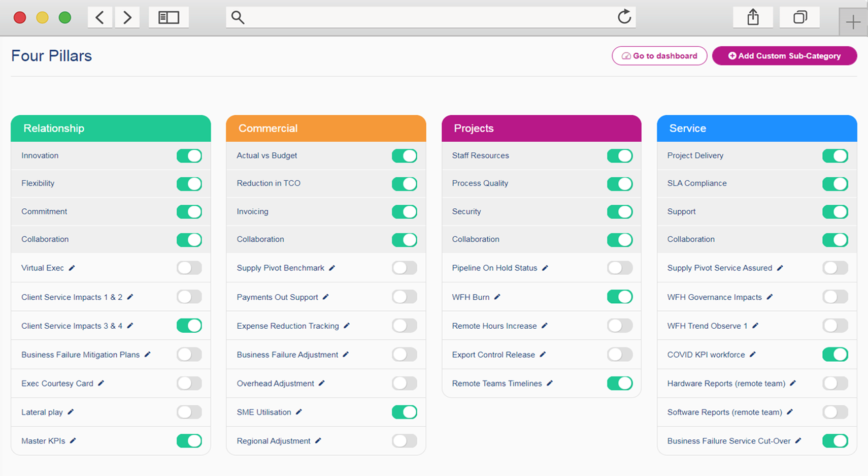Edit Master KPIs via pencil icon
The image size is (868, 476).
[x=73, y=440]
